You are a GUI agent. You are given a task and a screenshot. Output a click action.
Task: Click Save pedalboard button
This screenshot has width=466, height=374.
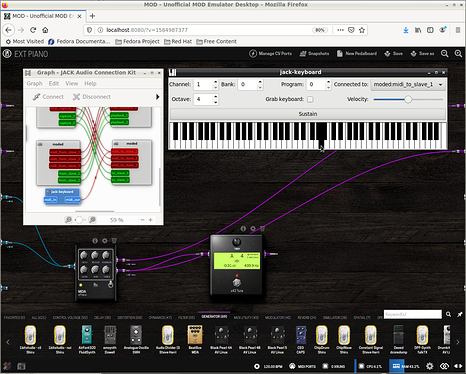pos(393,54)
